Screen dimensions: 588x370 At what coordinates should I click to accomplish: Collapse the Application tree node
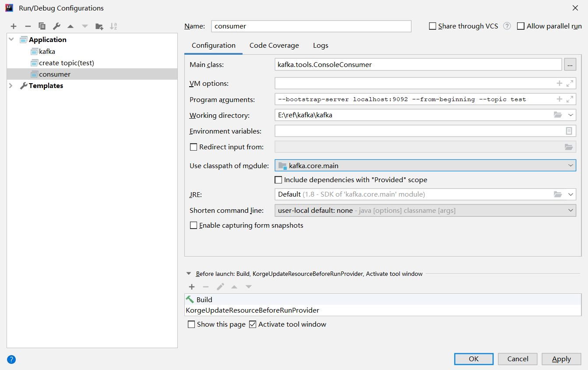(11, 39)
